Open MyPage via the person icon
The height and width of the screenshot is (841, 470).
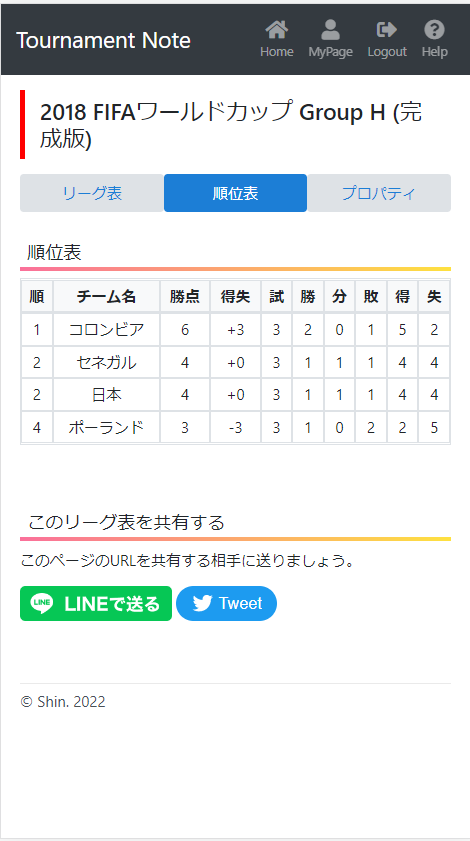[x=331, y=30]
